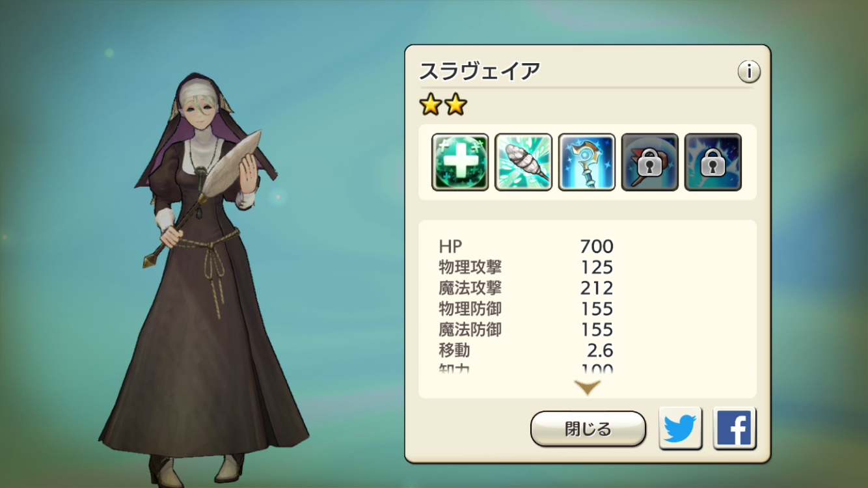Expand stats list with the down arrow
This screenshot has width=868, height=488.
coord(588,388)
